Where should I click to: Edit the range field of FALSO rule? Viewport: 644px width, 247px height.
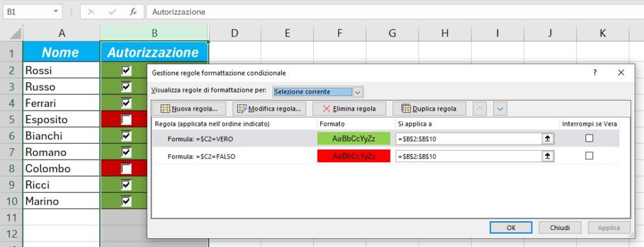469,156
